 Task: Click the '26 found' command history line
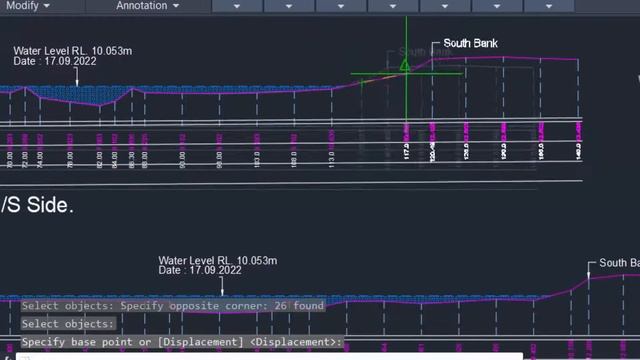(173, 306)
